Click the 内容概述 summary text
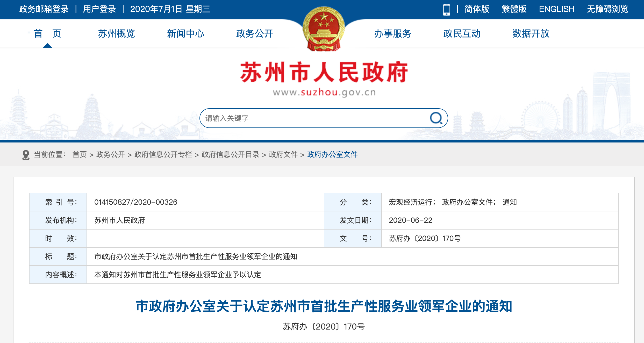Image resolution: width=644 pixels, height=343 pixels. pyautogui.click(x=178, y=275)
